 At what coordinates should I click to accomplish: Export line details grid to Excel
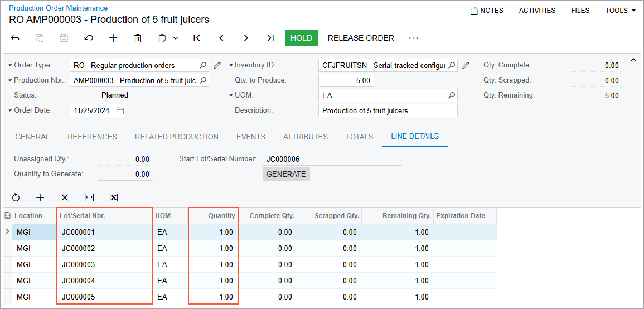pyautogui.click(x=114, y=197)
